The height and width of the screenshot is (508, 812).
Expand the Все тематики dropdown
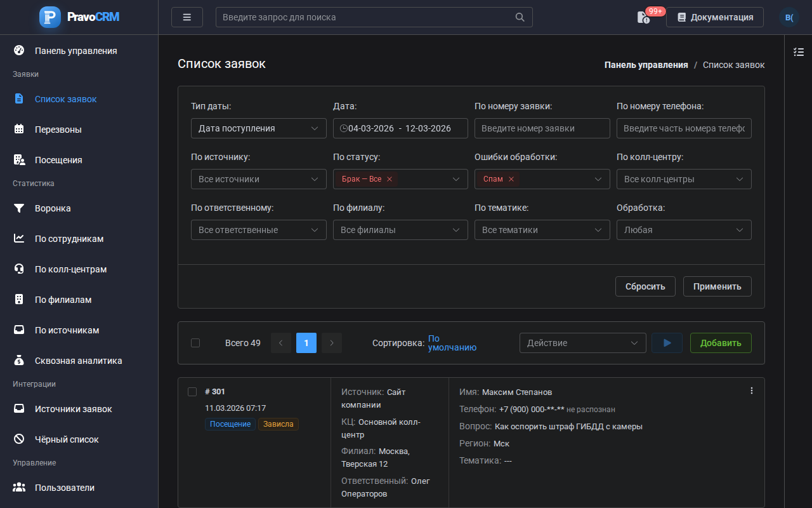542,230
